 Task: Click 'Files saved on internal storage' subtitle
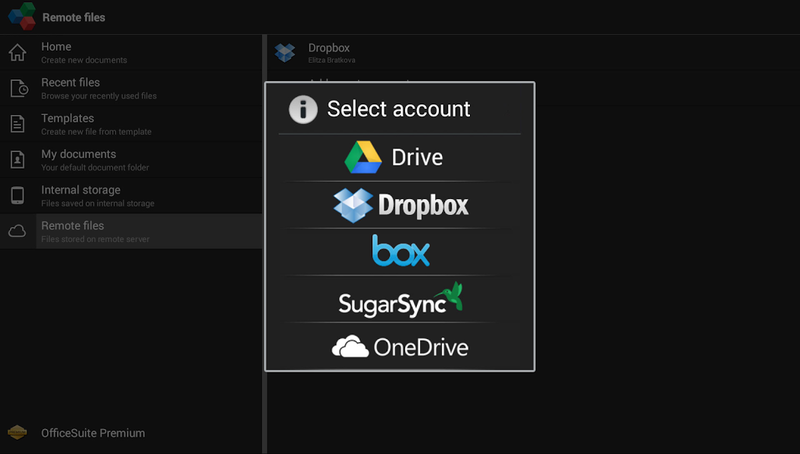[x=98, y=203]
